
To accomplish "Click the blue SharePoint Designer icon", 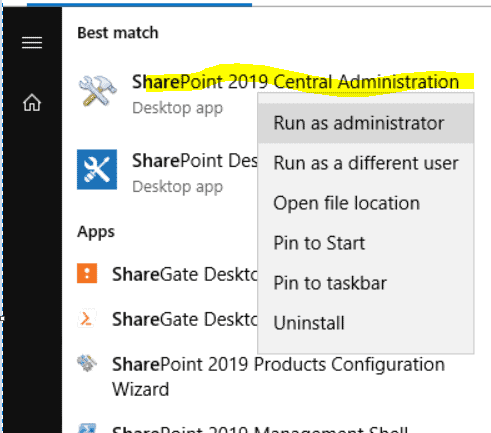I will coord(97,169).
